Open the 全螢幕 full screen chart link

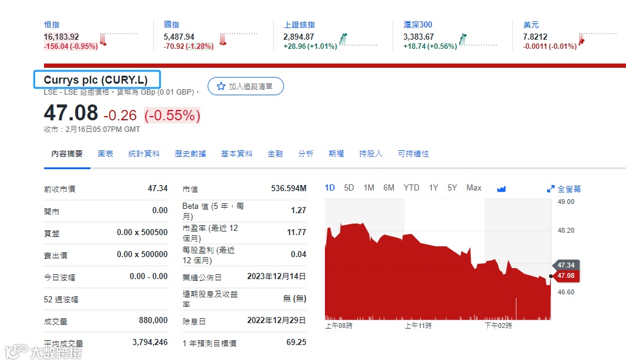pos(569,189)
